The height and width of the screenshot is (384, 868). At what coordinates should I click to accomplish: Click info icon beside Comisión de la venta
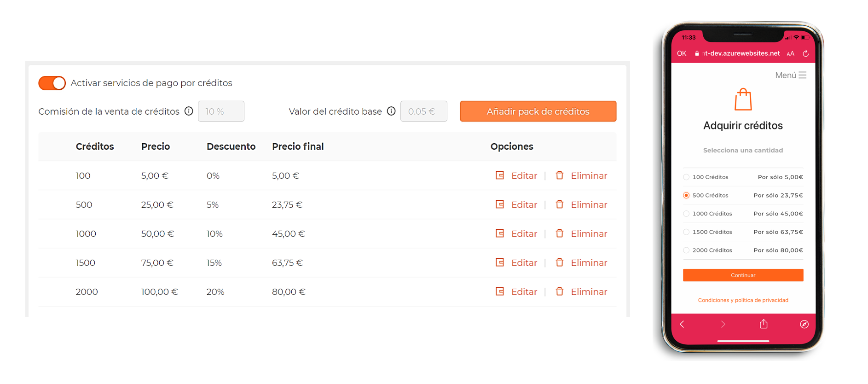click(189, 111)
